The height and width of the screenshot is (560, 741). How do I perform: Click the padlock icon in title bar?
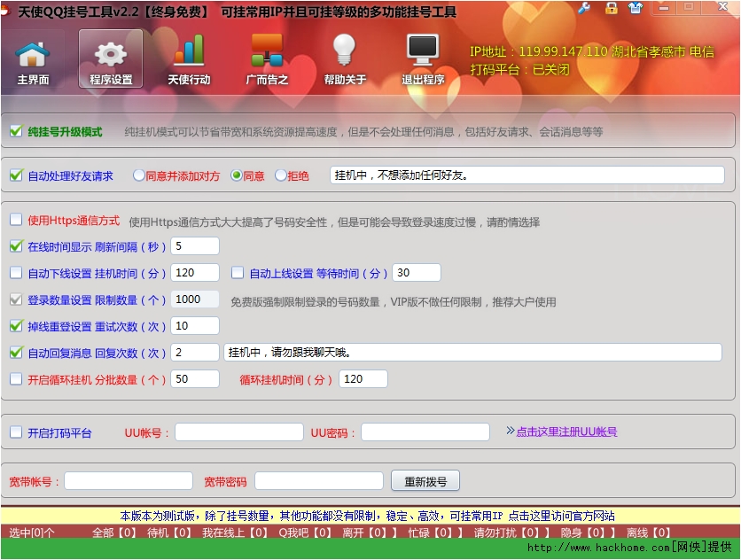611,8
